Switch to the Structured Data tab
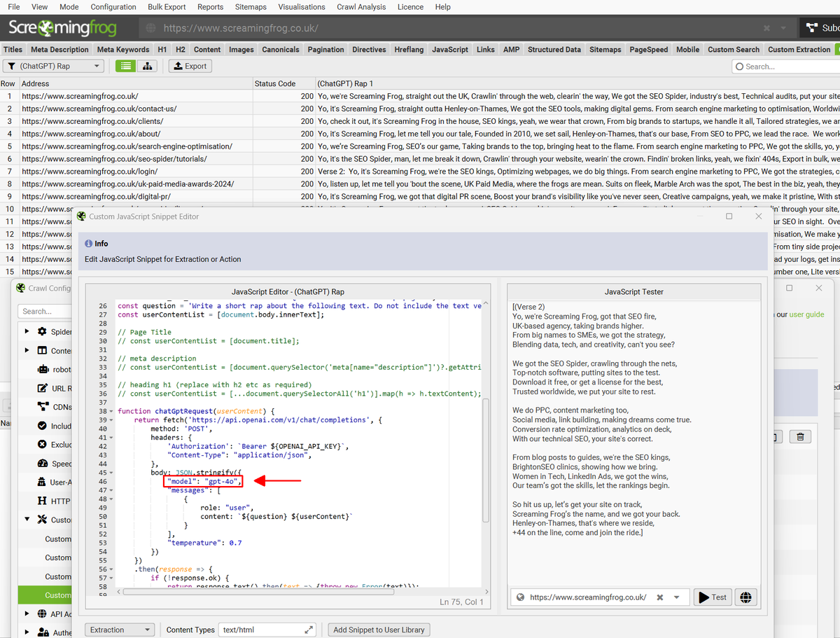The image size is (840, 638). (554, 50)
